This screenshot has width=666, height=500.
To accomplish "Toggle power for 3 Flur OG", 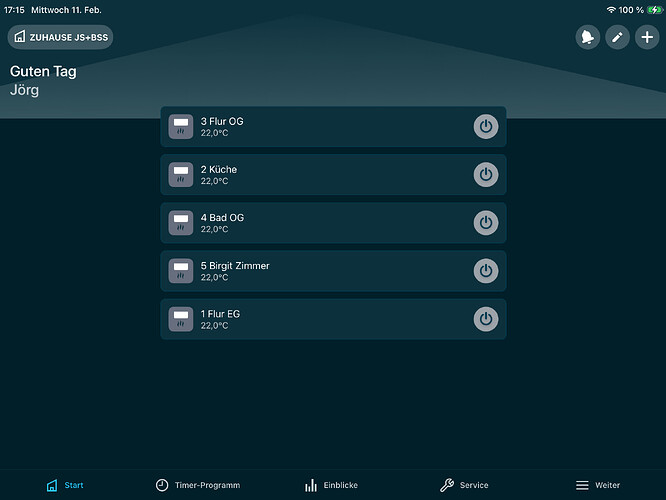I will pos(485,127).
